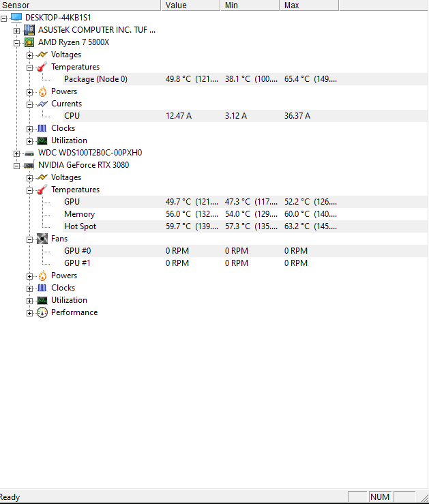This screenshot has width=429, height=504.
Task: Click the 3.12 A min value
Action: point(236,116)
